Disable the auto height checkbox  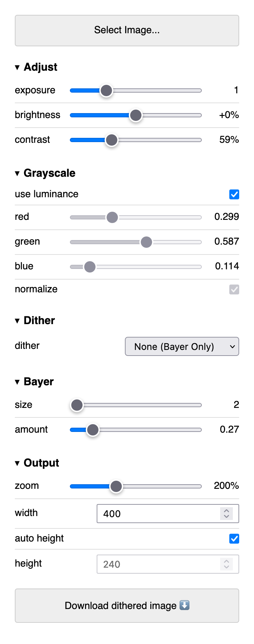tap(234, 539)
